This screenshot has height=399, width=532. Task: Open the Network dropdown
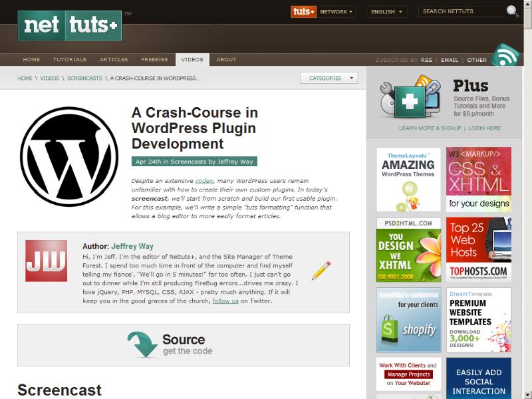pyautogui.click(x=336, y=11)
